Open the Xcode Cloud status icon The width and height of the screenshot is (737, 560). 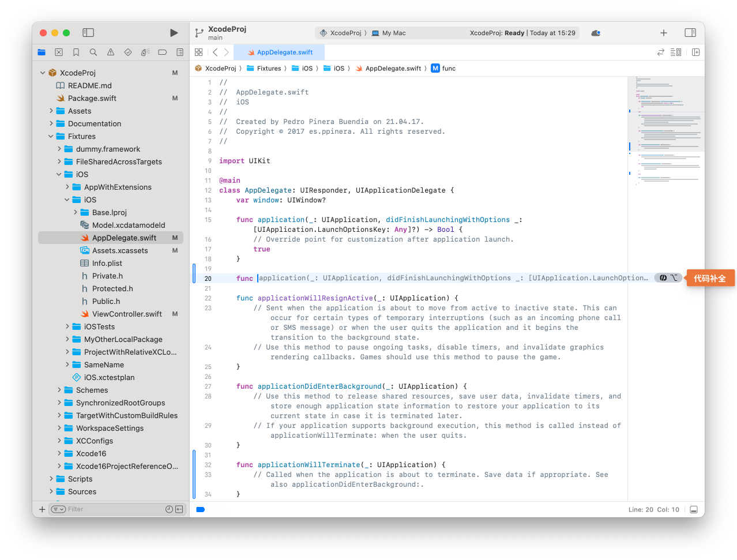(x=596, y=33)
